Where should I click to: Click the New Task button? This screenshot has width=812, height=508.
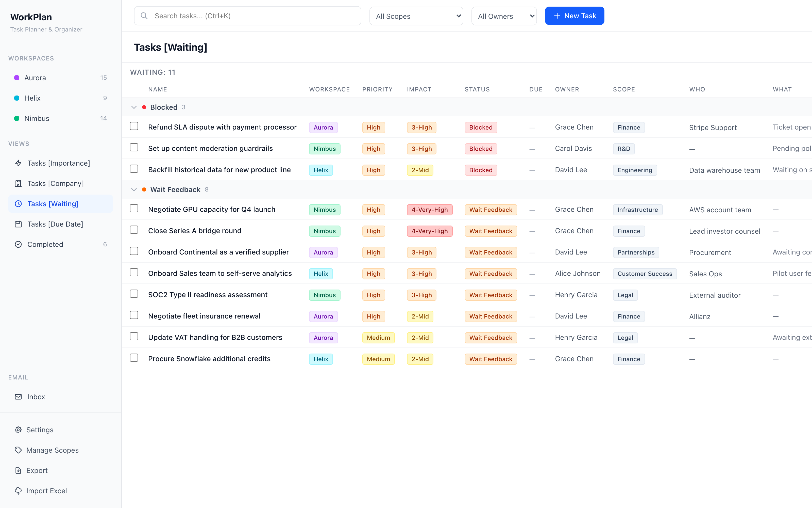[x=574, y=16]
